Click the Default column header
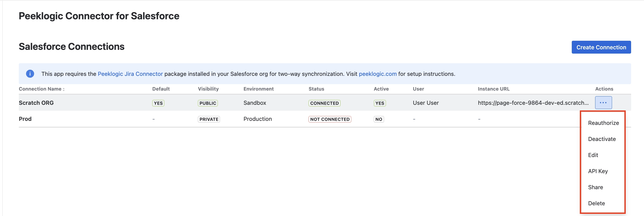The width and height of the screenshot is (644, 216). click(161, 89)
